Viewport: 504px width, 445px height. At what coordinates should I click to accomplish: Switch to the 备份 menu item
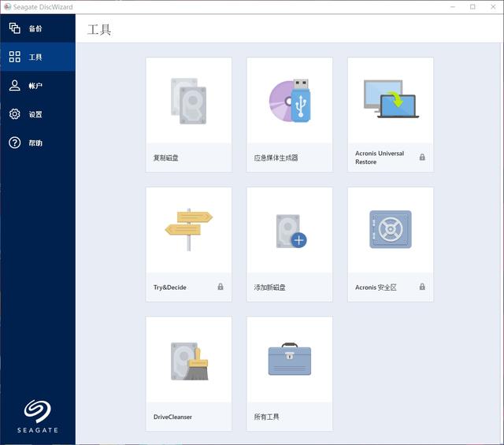tap(35, 28)
